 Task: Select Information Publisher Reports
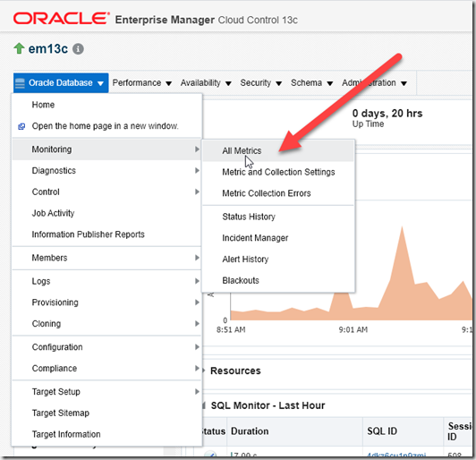pyautogui.click(x=106, y=234)
